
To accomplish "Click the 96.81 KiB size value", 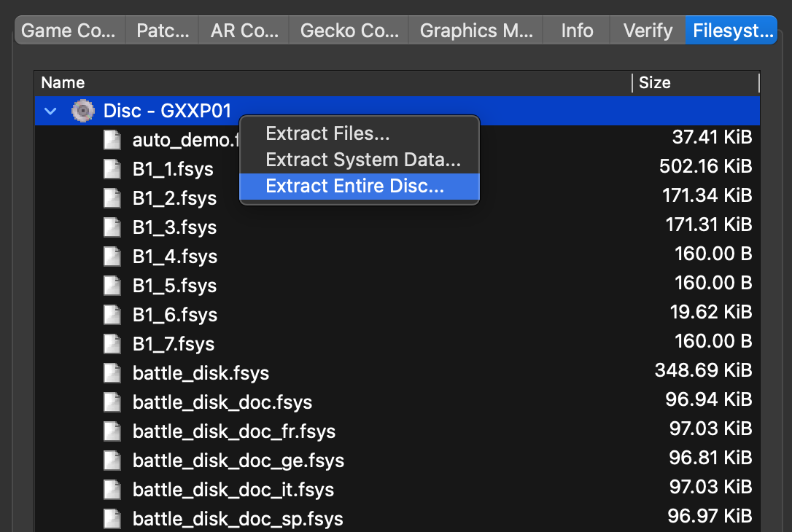I will [x=710, y=458].
